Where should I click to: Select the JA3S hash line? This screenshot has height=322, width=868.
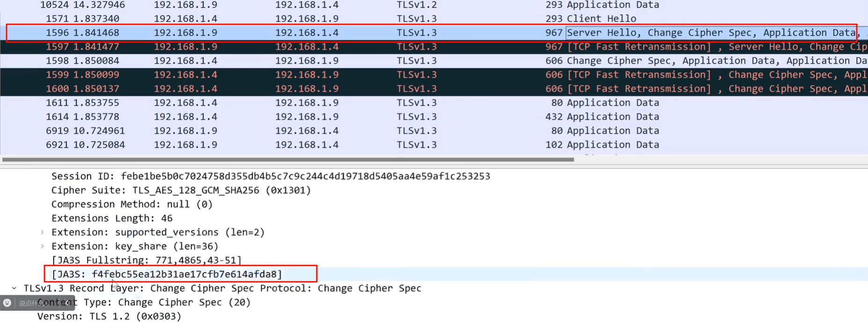[167, 274]
